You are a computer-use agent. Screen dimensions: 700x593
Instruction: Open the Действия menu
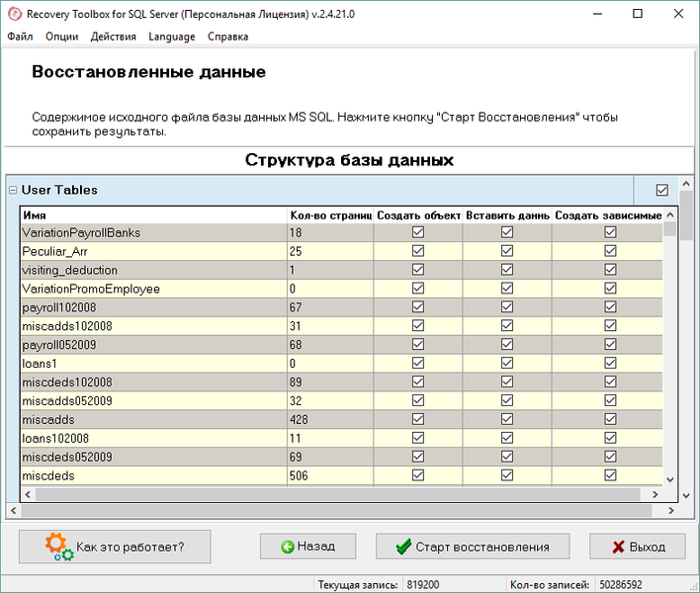[x=114, y=37]
